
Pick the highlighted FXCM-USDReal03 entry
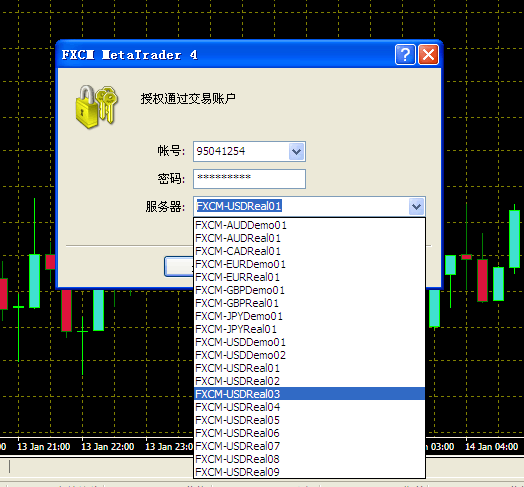click(309, 394)
